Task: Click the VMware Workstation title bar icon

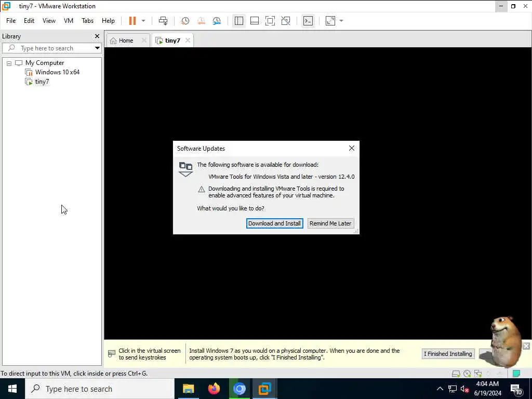Action: [6, 6]
